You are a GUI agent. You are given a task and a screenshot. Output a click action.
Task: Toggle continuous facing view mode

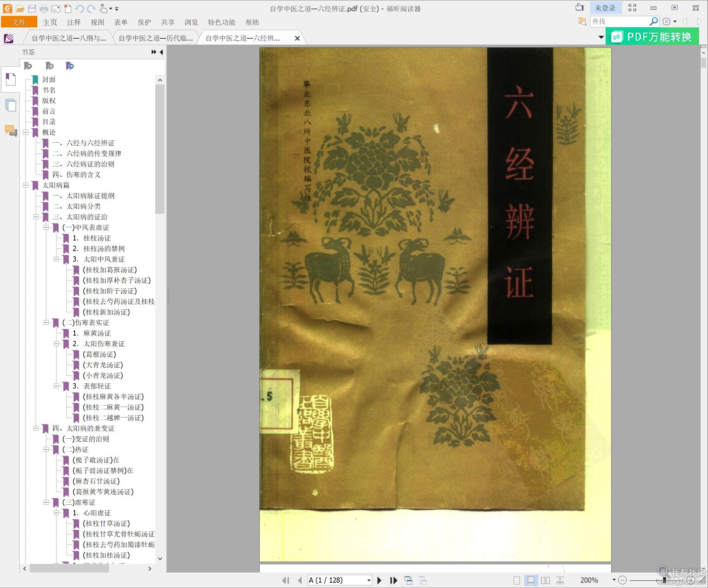click(560, 580)
